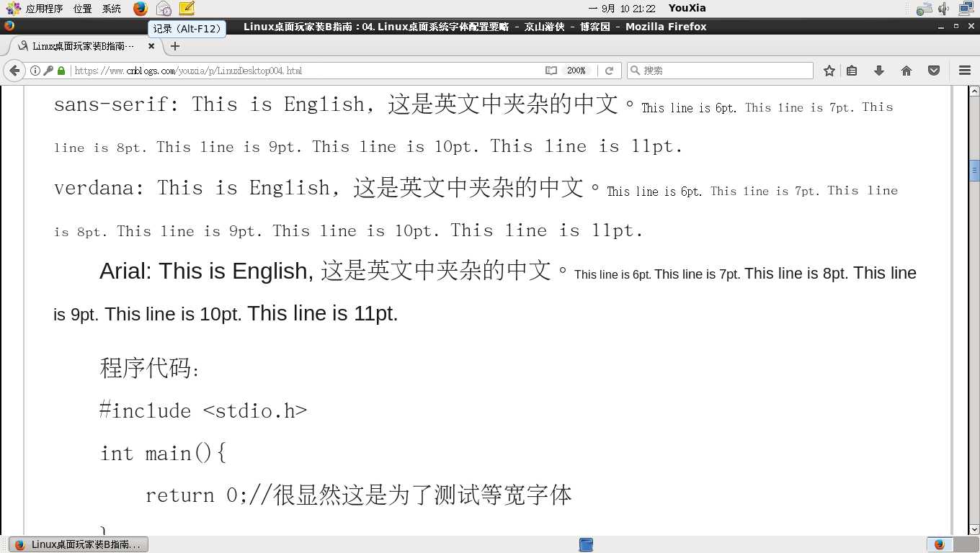Close the Linux桌面玩家装B指南 tab
The height and width of the screenshot is (553, 980).
coord(151,46)
